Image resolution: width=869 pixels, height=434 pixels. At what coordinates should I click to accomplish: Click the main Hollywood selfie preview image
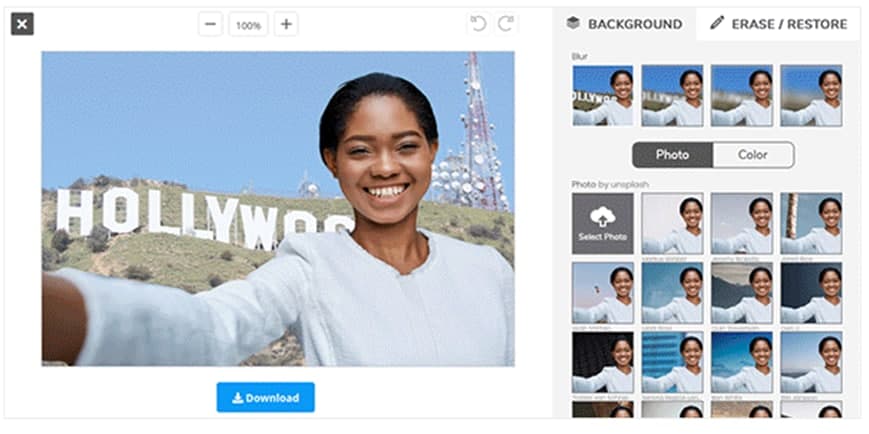pyautogui.click(x=278, y=209)
